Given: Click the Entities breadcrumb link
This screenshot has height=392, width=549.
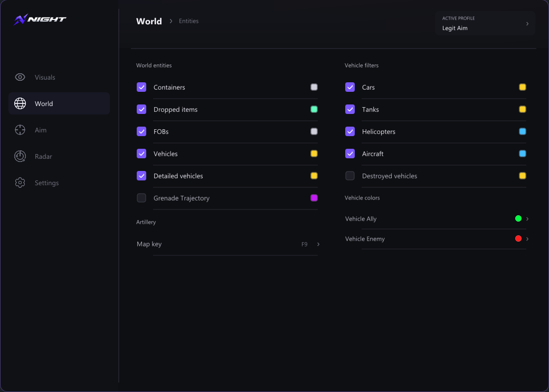Looking at the screenshot, I should [x=189, y=21].
